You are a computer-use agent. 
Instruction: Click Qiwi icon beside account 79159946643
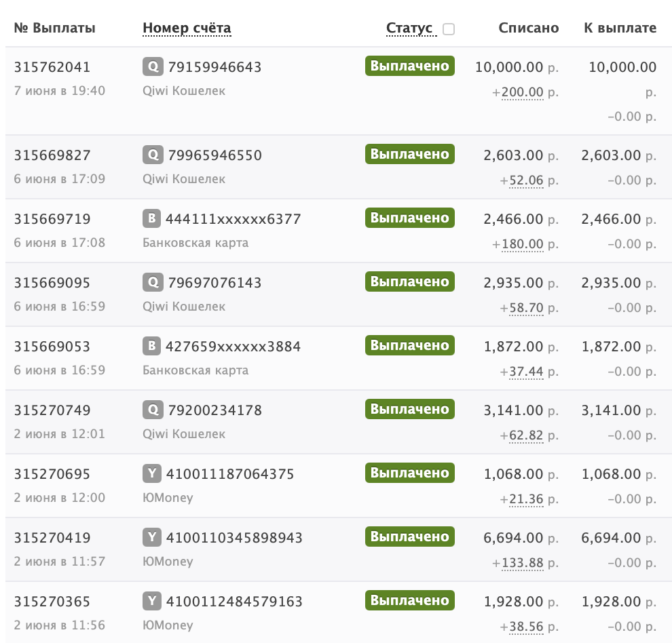[x=153, y=67]
